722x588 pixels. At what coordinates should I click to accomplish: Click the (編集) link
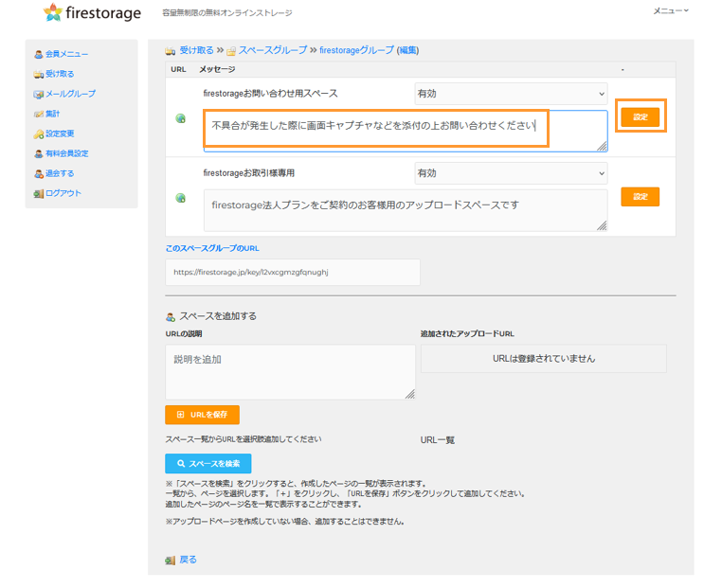[x=408, y=50]
